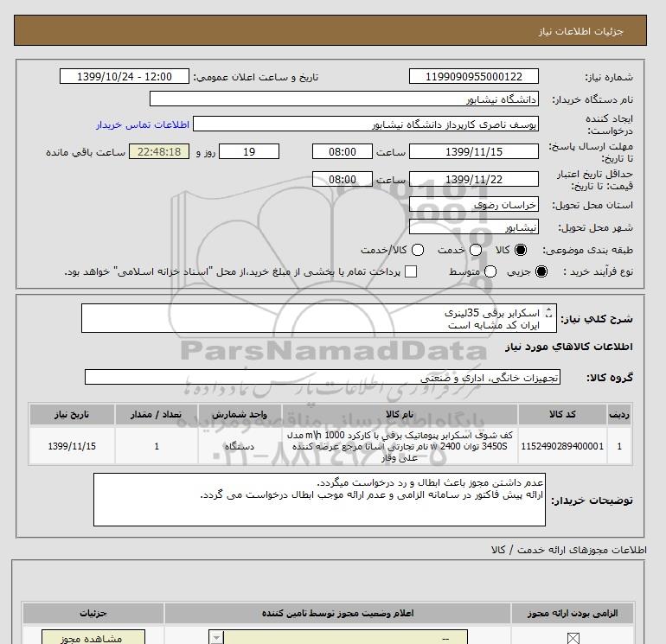The height and width of the screenshot is (644, 666).
Task: Click the جزئیات column header
Action: click(93, 613)
